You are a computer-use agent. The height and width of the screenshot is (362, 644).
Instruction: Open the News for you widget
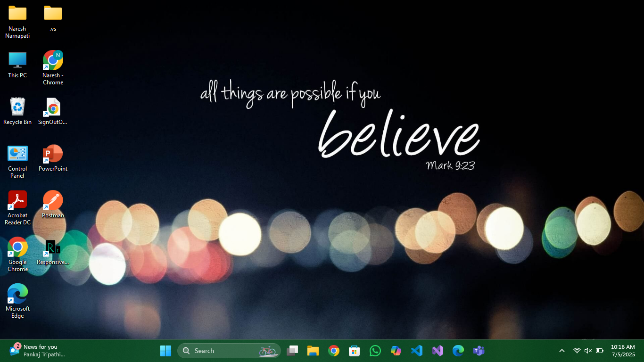(38, 351)
